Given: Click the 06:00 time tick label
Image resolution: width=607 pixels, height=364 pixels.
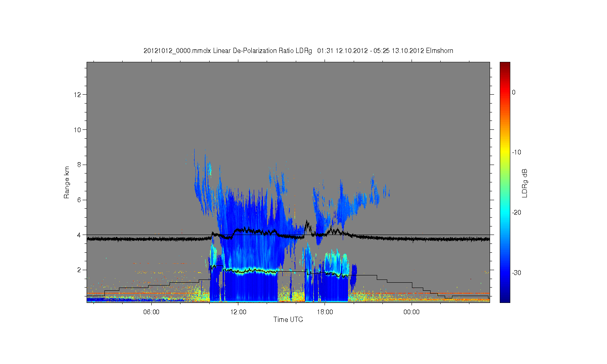Looking at the screenshot, I should [151, 312].
